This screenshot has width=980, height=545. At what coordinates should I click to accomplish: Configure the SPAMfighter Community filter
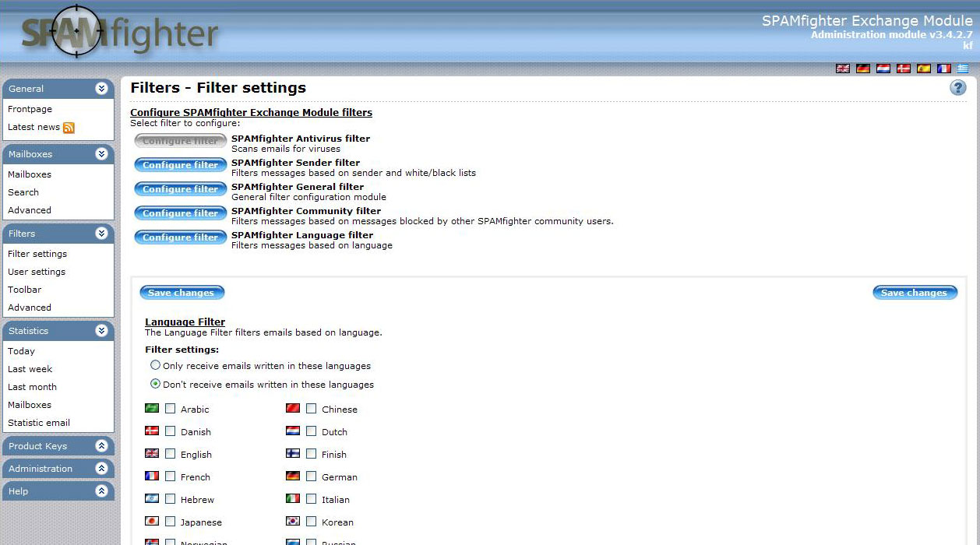tap(181, 213)
